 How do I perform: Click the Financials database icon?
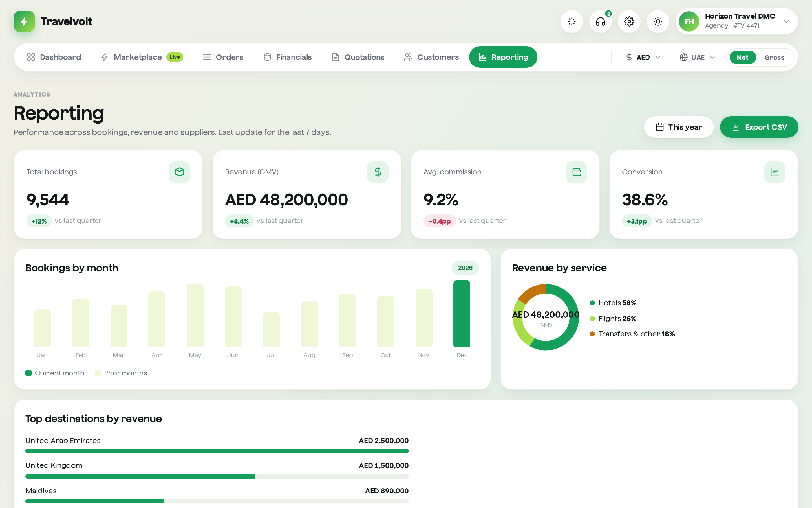[x=267, y=57]
